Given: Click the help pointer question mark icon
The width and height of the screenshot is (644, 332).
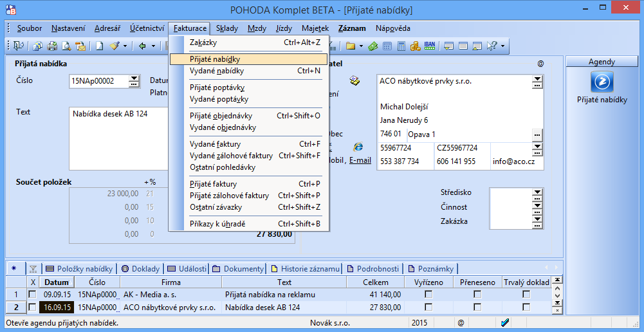Looking at the screenshot, I should pos(492,46).
